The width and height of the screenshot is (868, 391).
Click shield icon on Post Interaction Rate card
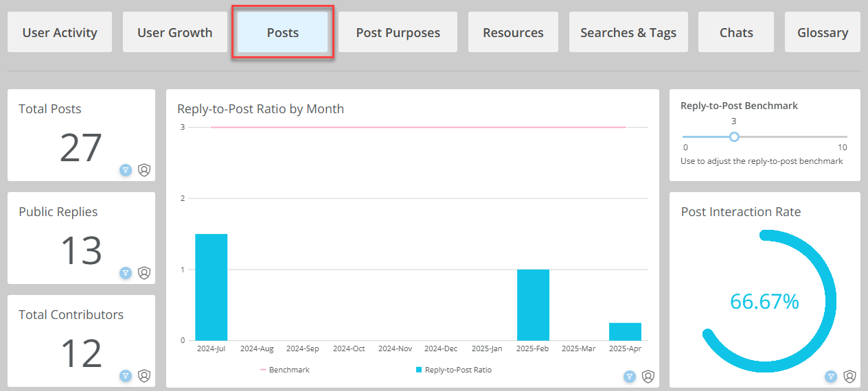click(x=849, y=377)
